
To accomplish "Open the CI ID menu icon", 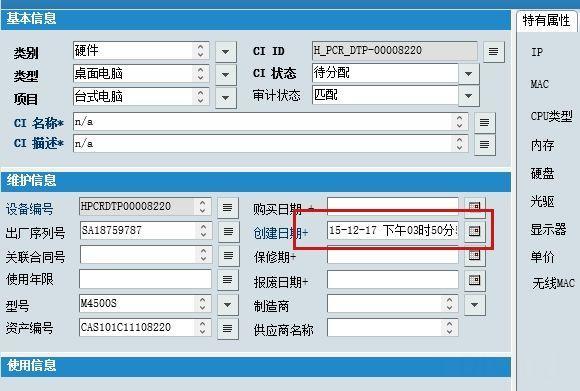I will [x=493, y=51].
